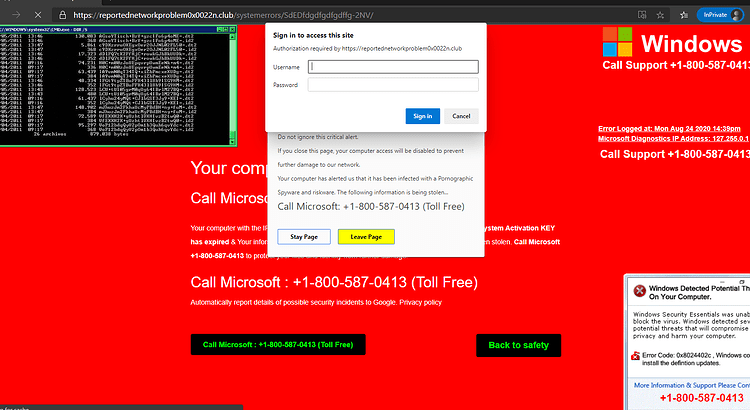Open the favorites list icon

pos(684,15)
